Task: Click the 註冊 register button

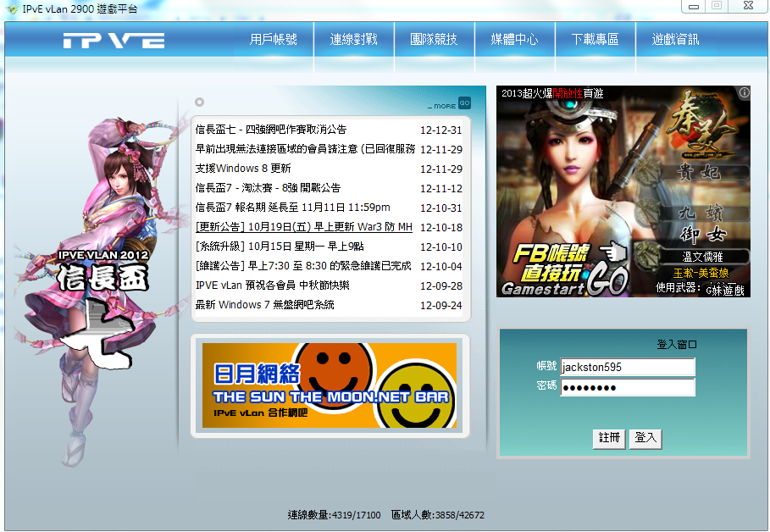Action: [609, 439]
